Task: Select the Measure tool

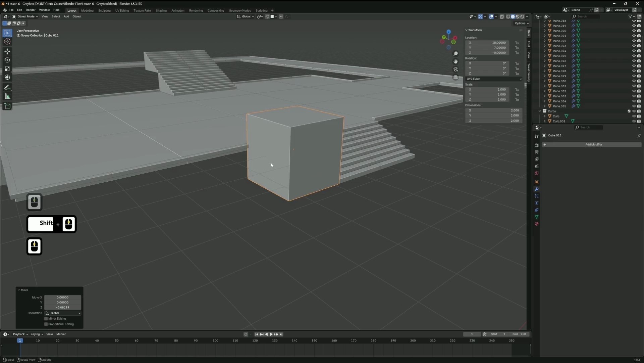Action: click(7, 96)
